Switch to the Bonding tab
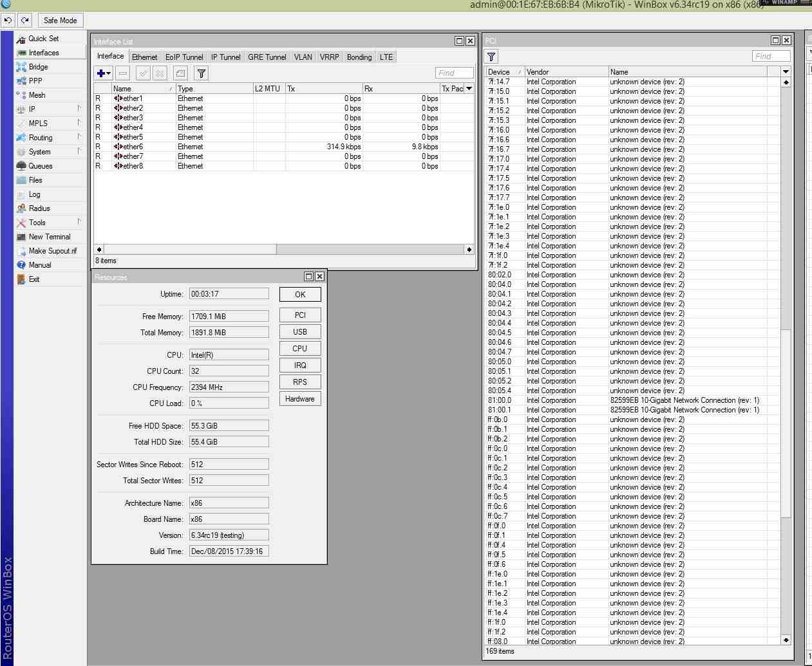812x666 pixels. coord(359,57)
